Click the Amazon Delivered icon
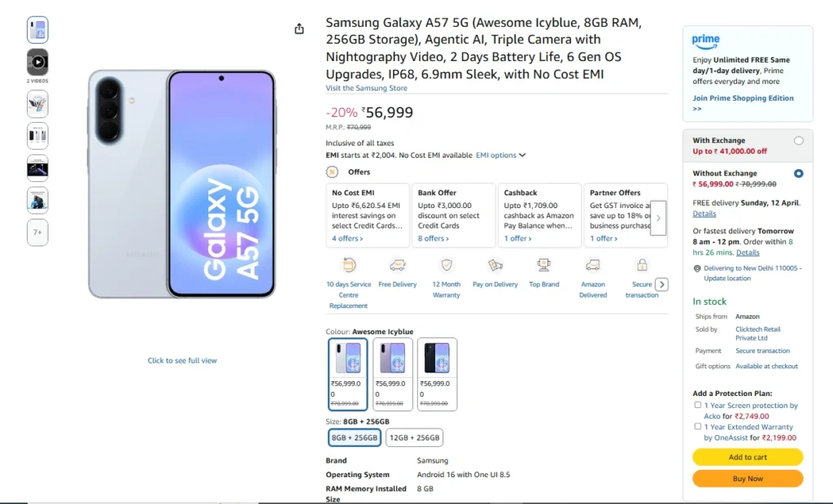 click(x=593, y=266)
